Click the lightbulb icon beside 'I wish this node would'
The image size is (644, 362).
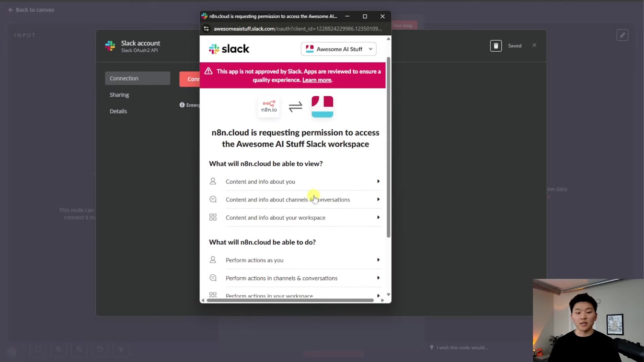tap(432, 348)
